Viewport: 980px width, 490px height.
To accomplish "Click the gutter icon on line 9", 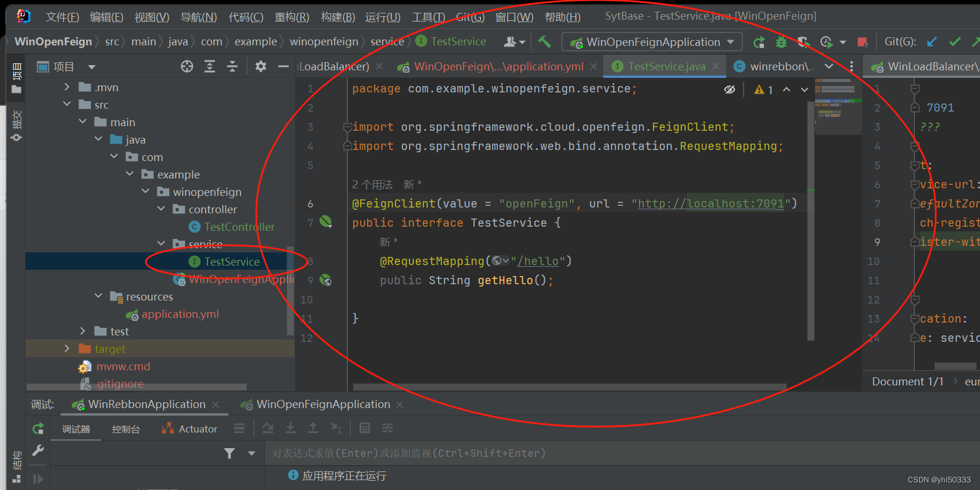I will (326, 280).
